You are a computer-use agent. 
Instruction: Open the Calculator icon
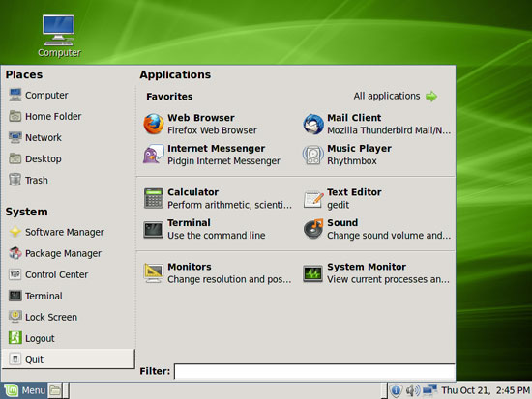154,198
